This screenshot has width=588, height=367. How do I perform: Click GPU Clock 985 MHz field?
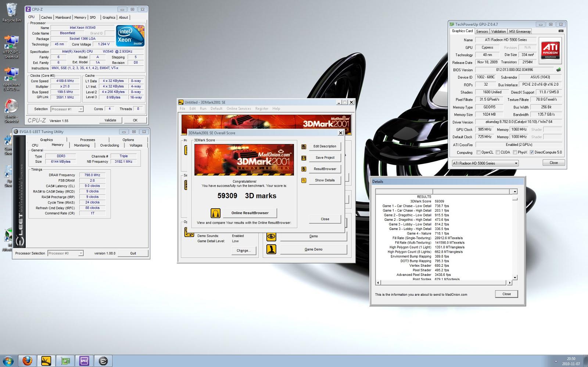[485, 129]
